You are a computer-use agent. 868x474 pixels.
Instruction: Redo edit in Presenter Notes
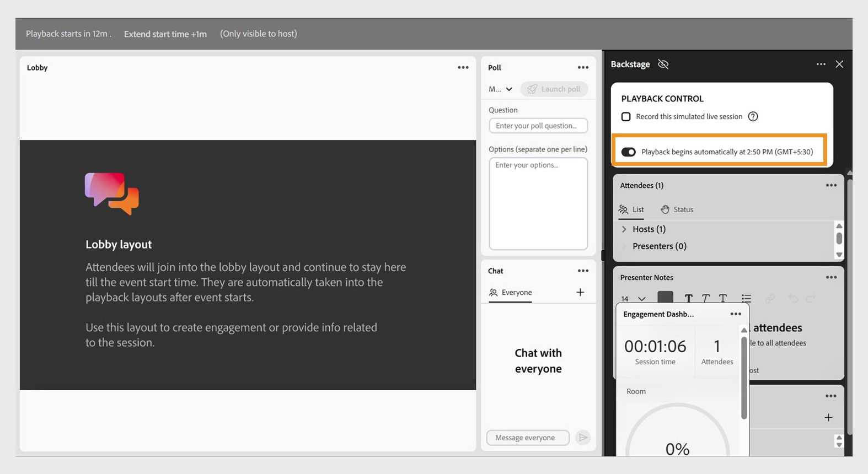pyautogui.click(x=811, y=298)
